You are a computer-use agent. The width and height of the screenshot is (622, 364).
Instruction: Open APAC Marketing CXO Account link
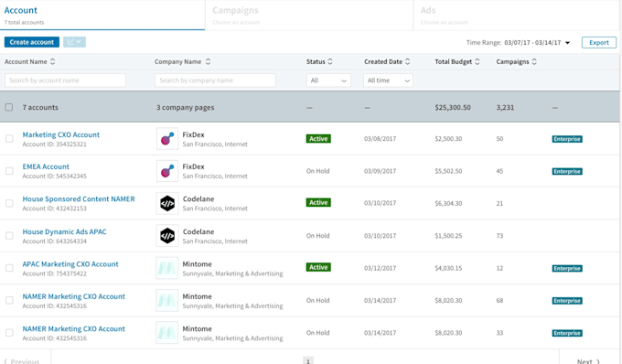[x=70, y=264]
